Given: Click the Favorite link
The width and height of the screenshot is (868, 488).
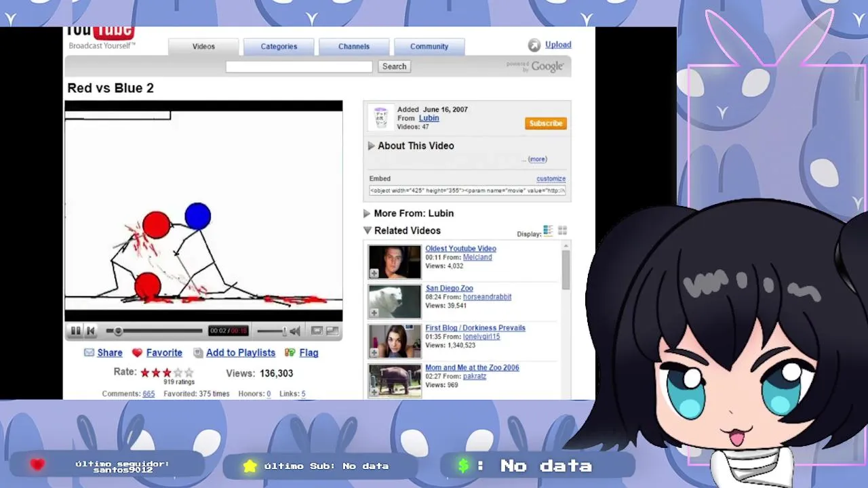Looking at the screenshot, I should click(x=164, y=352).
